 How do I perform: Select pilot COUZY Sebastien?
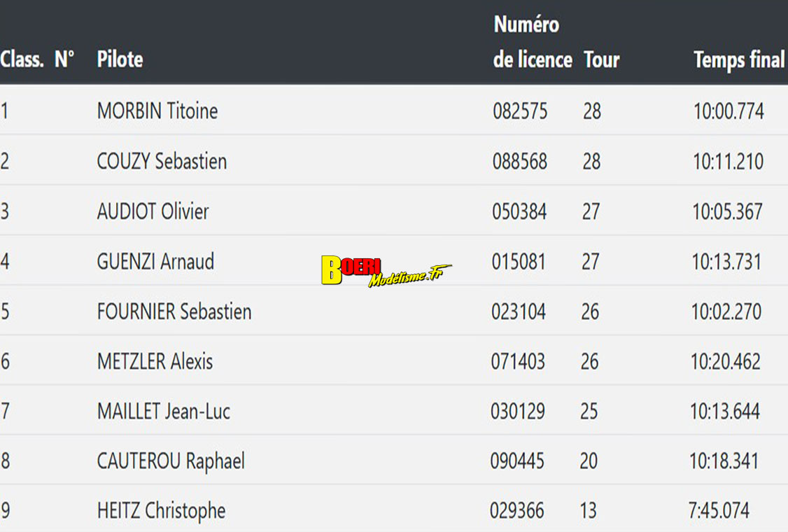(x=162, y=161)
